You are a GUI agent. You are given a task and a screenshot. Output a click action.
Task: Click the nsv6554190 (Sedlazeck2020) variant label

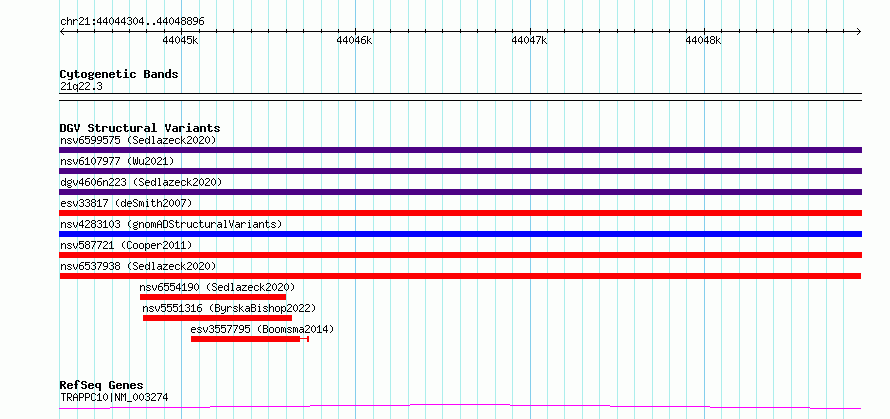[x=217, y=287]
